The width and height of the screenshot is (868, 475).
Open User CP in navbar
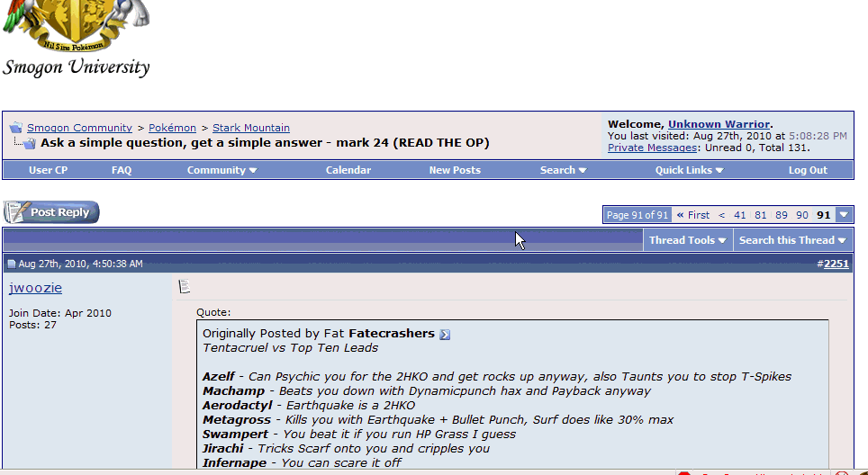click(x=48, y=170)
